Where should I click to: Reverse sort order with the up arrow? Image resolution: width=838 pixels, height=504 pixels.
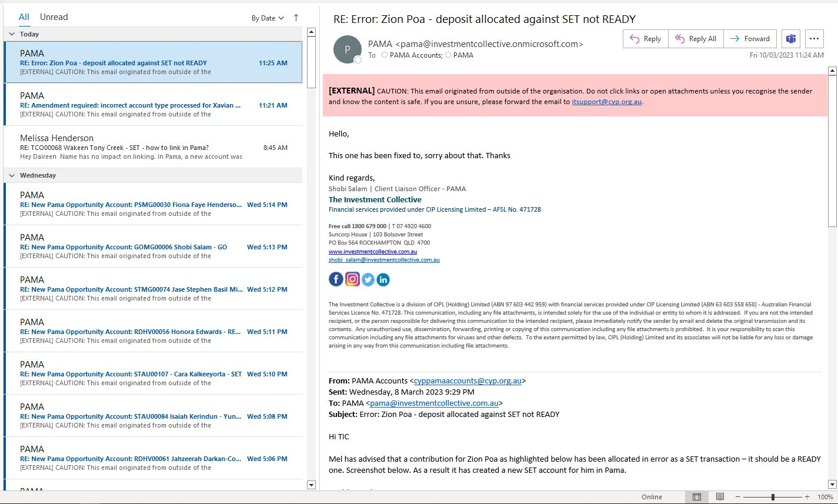296,18
